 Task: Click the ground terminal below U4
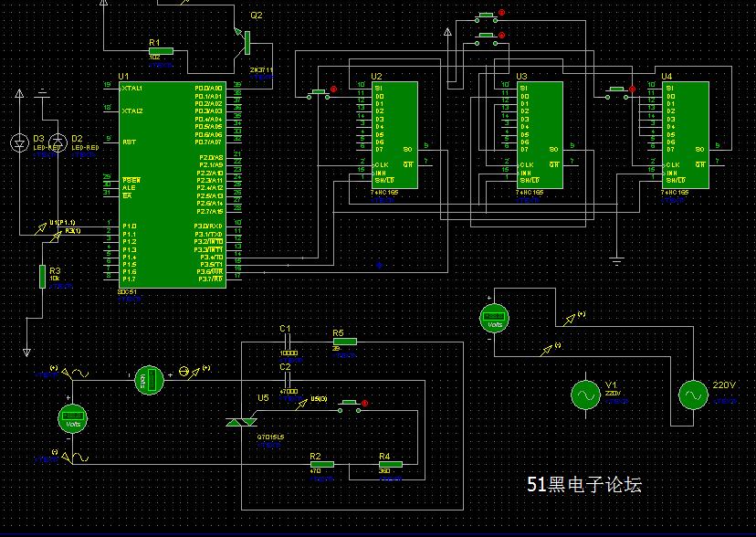point(616,262)
